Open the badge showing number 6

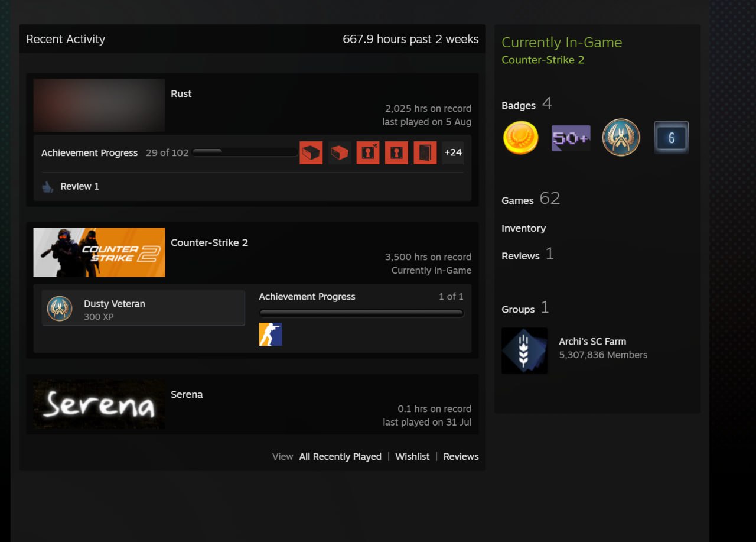click(x=672, y=138)
